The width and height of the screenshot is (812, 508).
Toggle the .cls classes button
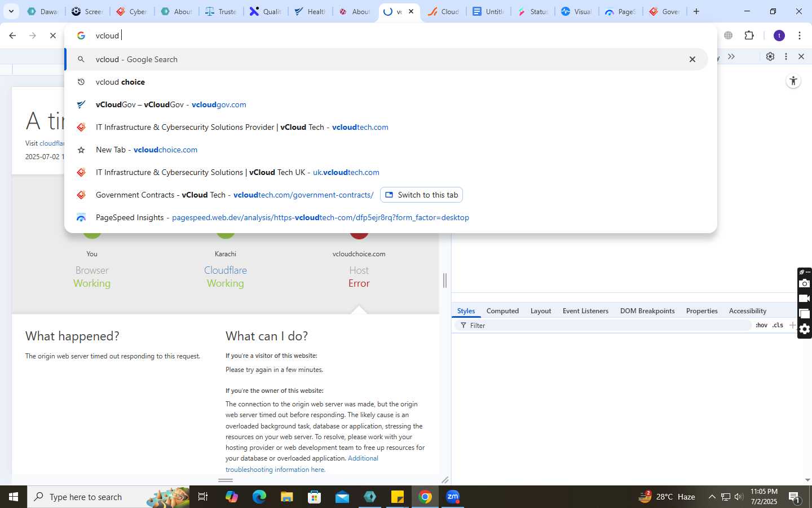[778, 326]
